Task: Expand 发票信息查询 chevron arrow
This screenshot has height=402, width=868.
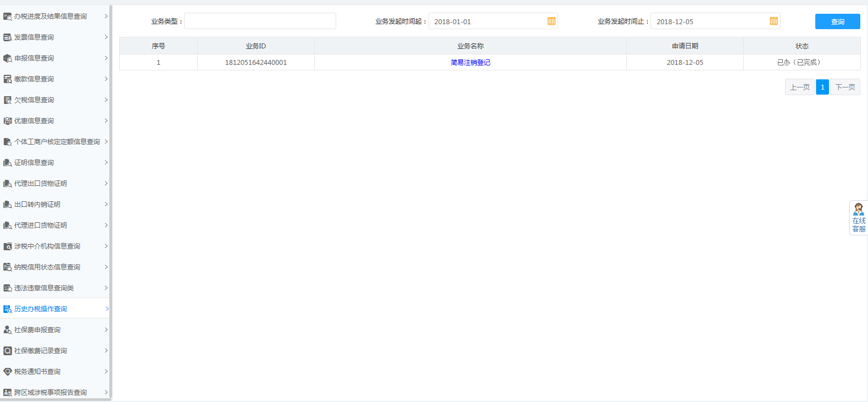Action: 106,37
